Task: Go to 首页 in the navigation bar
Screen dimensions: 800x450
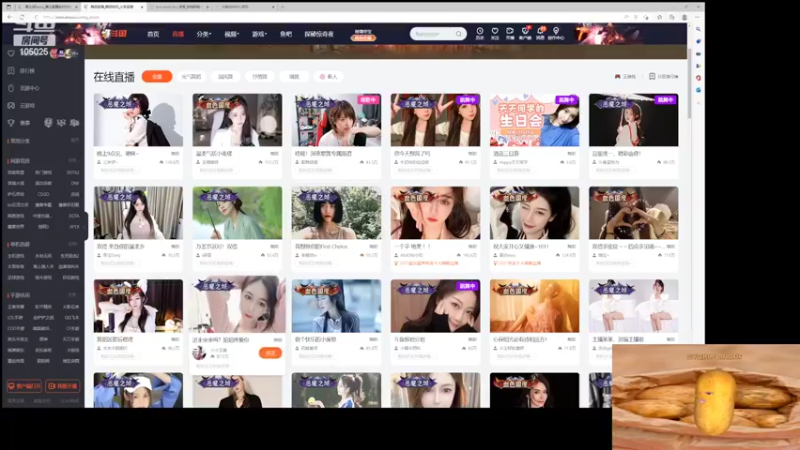Action: tap(153, 34)
